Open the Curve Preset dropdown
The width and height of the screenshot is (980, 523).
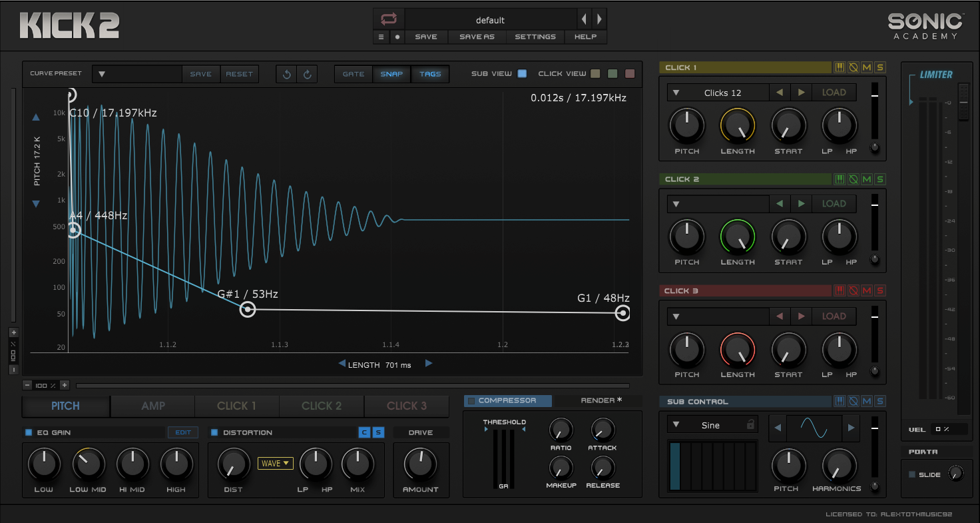(x=136, y=74)
